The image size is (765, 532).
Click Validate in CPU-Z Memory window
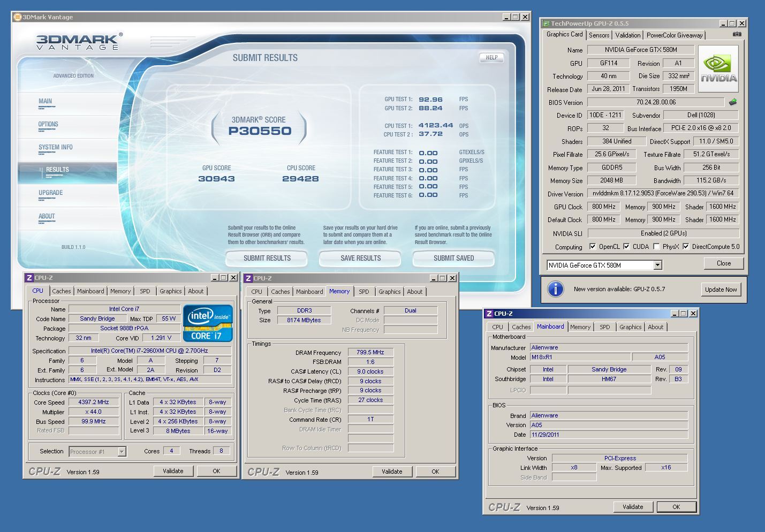coord(392,472)
